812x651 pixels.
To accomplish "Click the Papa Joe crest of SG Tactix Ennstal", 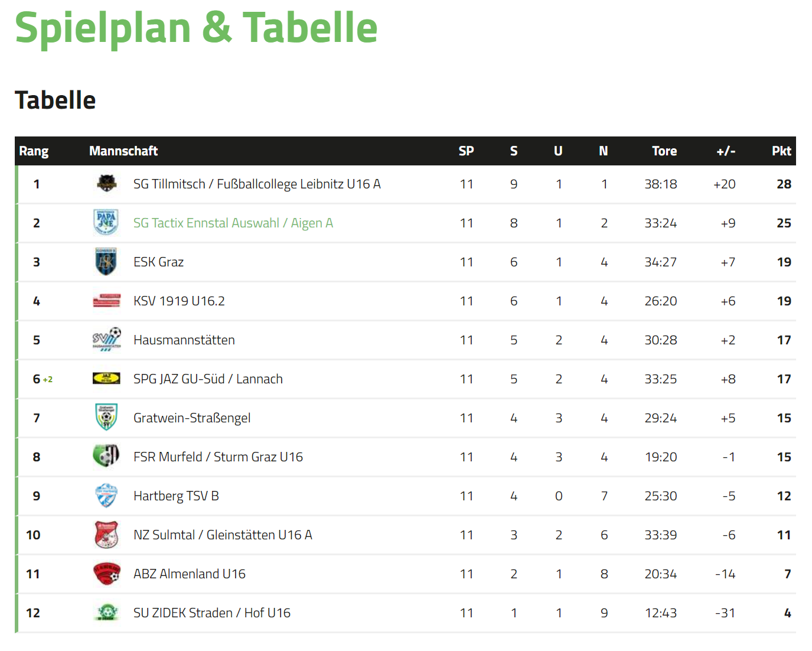I will point(106,223).
